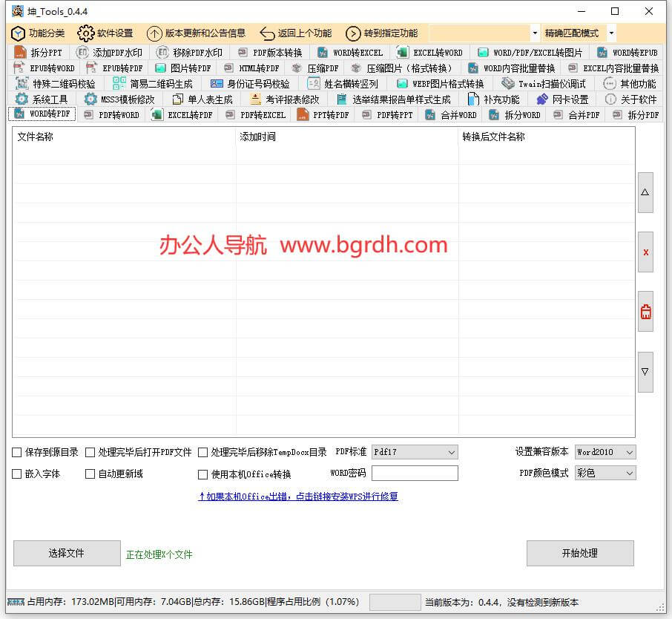Enable 保存到源目录 checkbox
Viewport: 672px width, 619px height.
(x=17, y=452)
